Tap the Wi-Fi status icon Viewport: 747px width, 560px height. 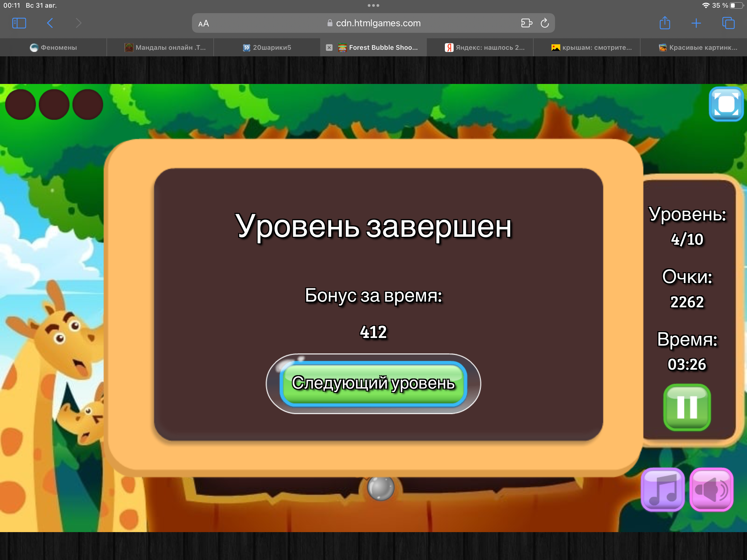tap(705, 5)
